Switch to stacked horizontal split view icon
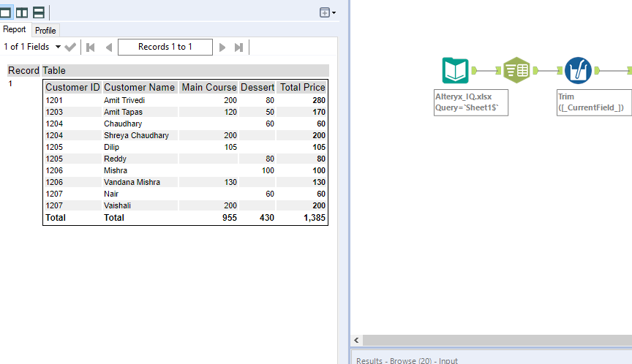Image resolution: width=632 pixels, height=364 pixels. pyautogui.click(x=39, y=12)
